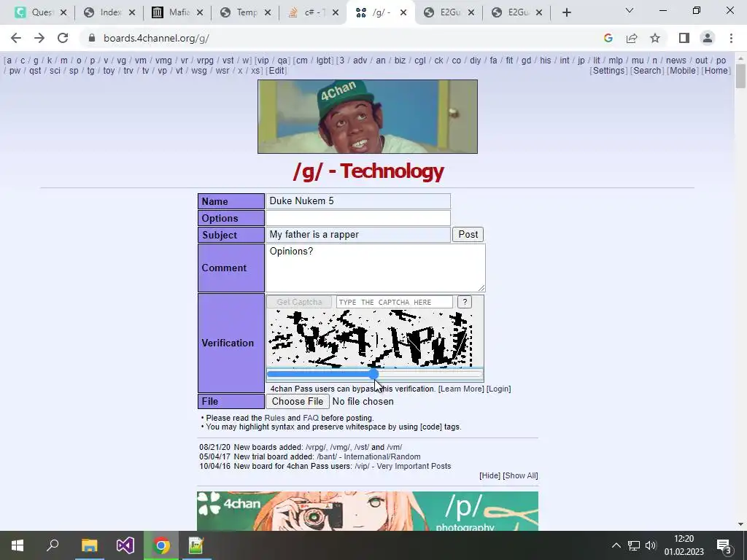Viewport: 747px width, 560px height.
Task: Click the captcha answer text field
Action: pos(395,302)
